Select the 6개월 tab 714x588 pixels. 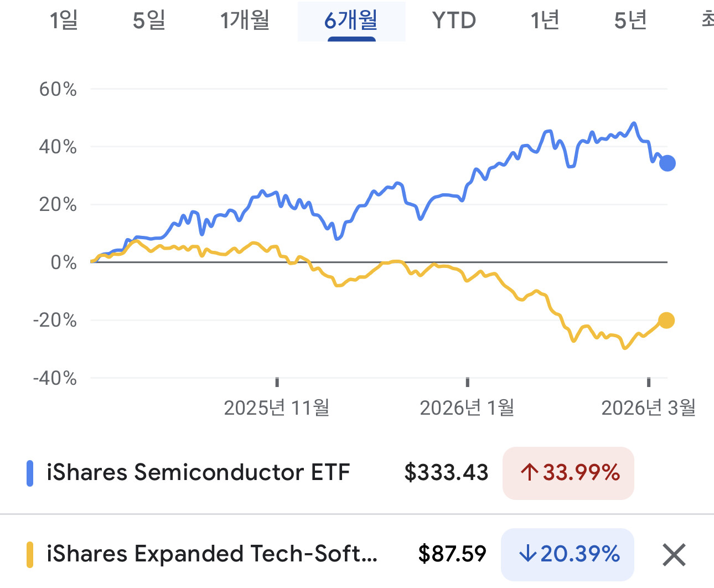coord(351,21)
